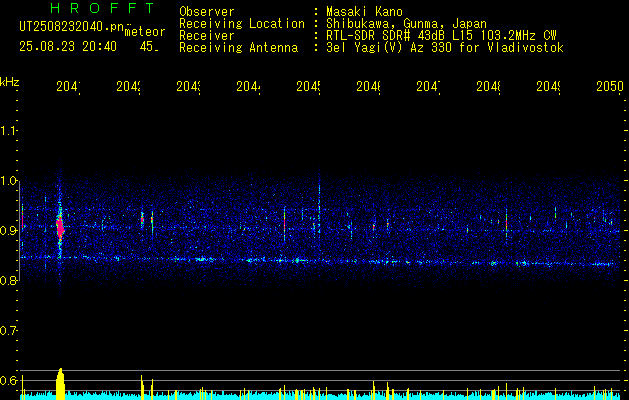The image size is (629, 400).
Task: Click the 1.0 frequency axis label
Action: click(x=9, y=181)
